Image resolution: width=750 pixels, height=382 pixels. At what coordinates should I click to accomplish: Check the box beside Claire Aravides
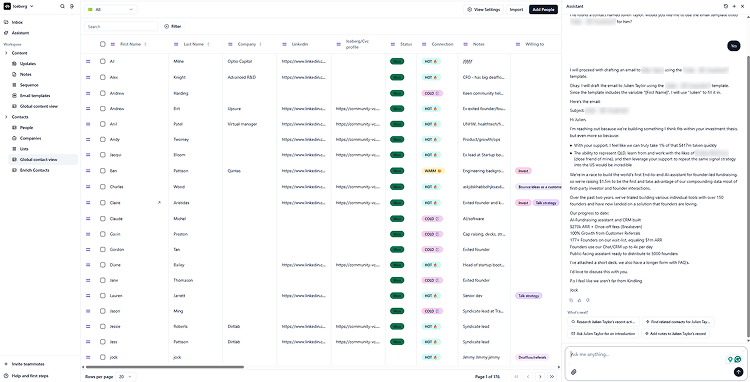(102, 203)
